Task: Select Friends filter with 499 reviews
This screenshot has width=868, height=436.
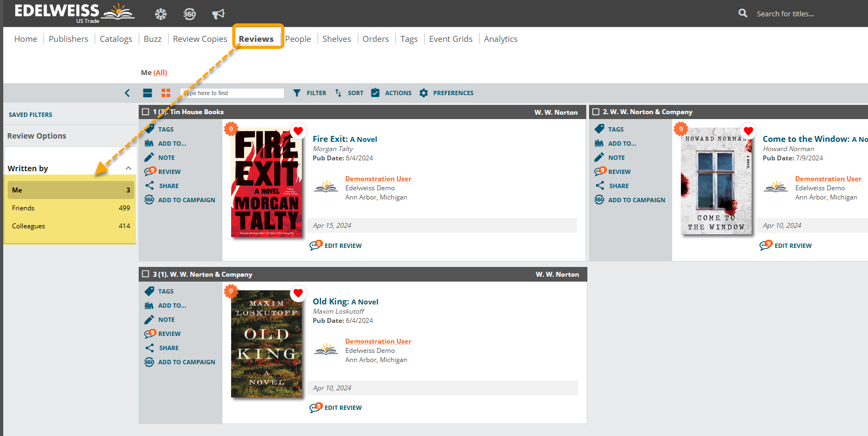Action: (71, 208)
